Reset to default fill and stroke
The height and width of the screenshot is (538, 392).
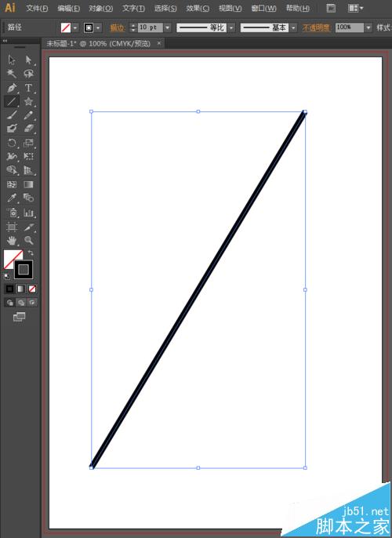point(7,276)
